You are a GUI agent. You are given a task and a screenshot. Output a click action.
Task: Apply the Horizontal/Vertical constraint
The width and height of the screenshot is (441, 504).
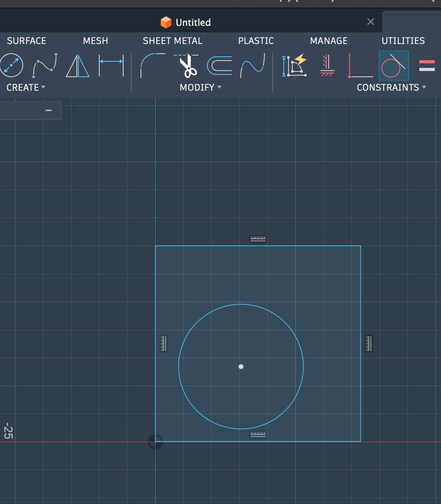point(327,66)
